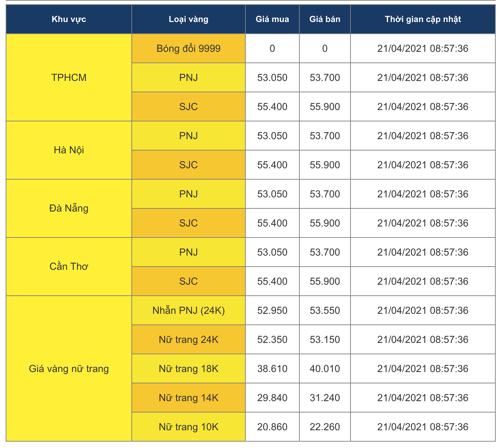The image size is (500, 448).
Task: Click the SJC cell in the TPHCM group
Action: coord(189,106)
